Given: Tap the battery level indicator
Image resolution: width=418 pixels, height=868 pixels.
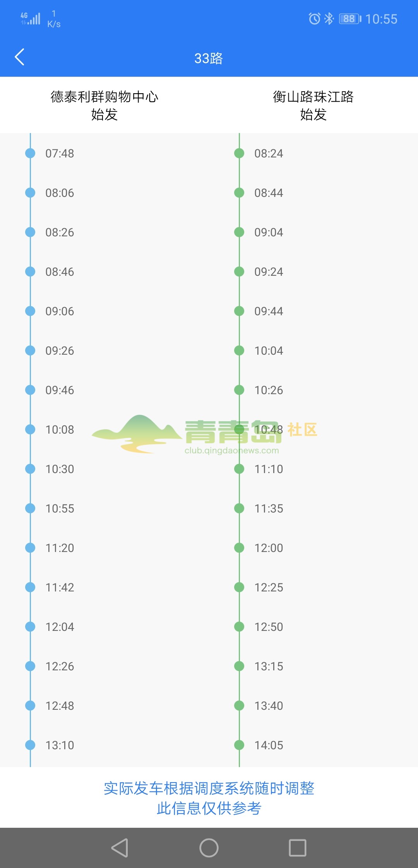Looking at the screenshot, I should [x=350, y=19].
